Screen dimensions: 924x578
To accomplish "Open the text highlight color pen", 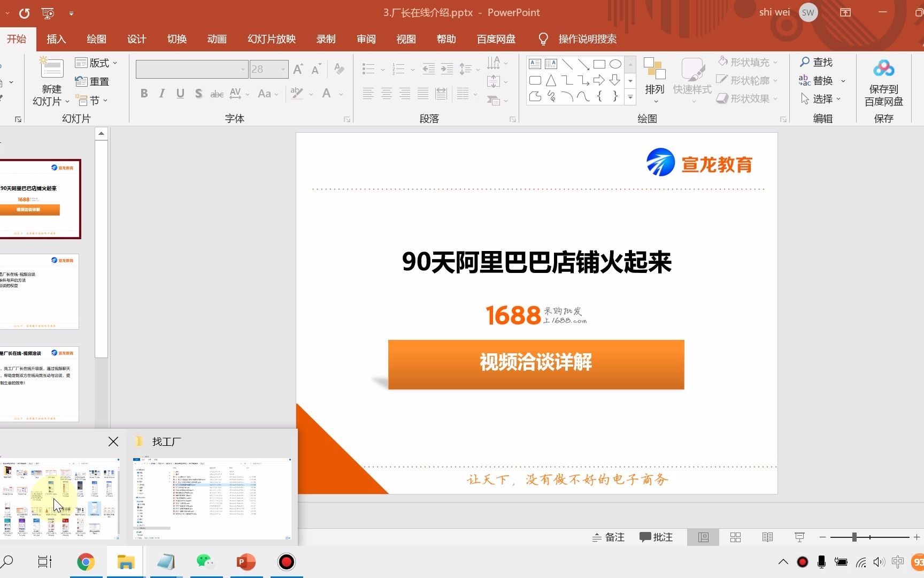I will 297,93.
